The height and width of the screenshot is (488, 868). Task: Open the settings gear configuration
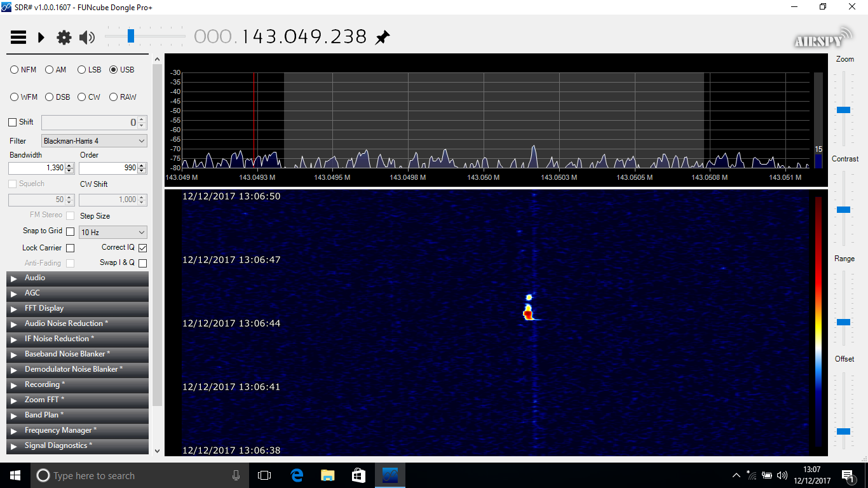(64, 37)
